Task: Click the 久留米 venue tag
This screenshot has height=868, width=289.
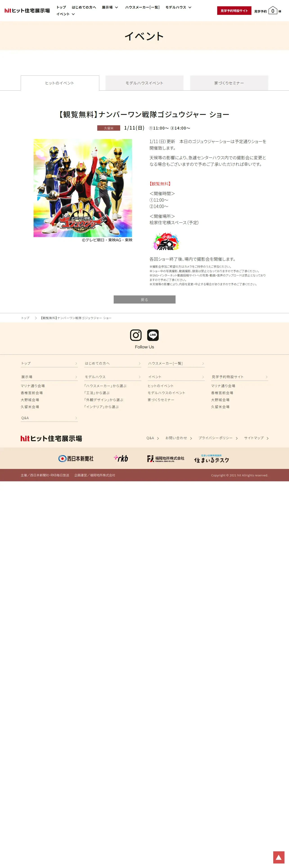Action: coord(109,128)
